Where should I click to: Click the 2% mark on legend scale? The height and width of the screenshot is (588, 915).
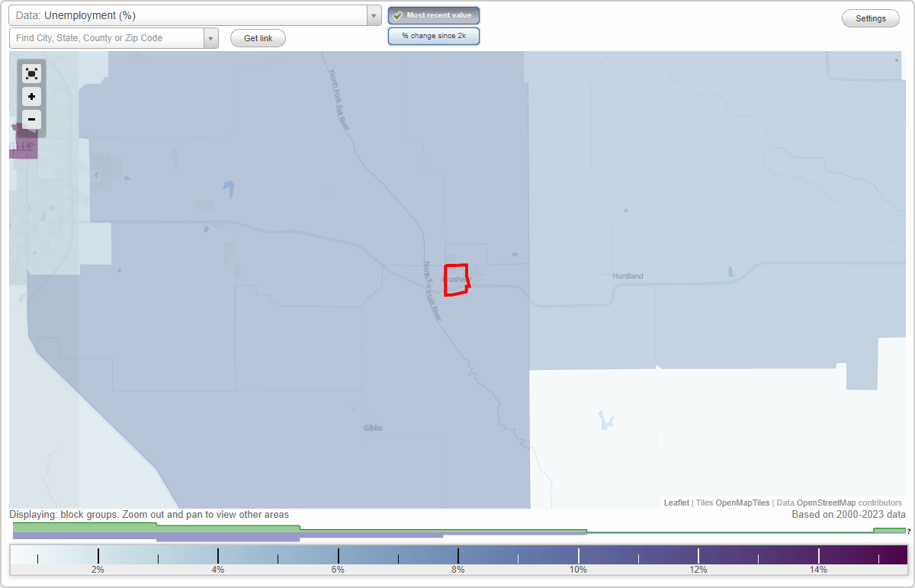click(98, 570)
